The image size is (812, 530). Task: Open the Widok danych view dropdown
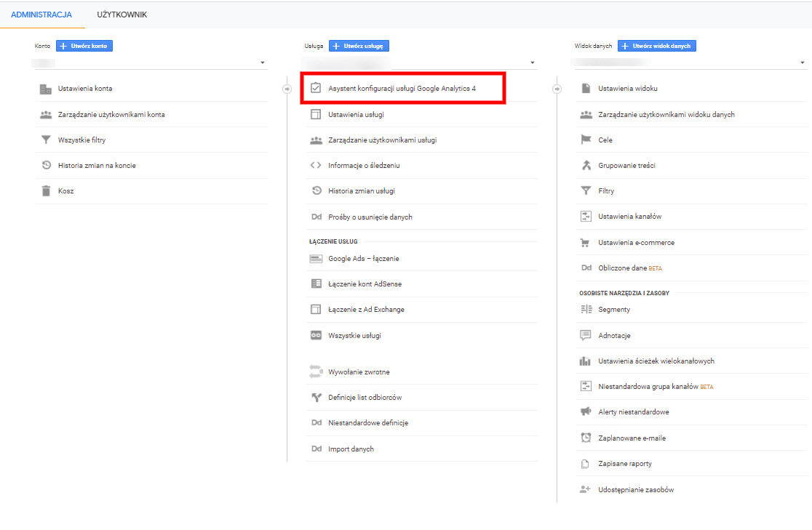coord(690,63)
